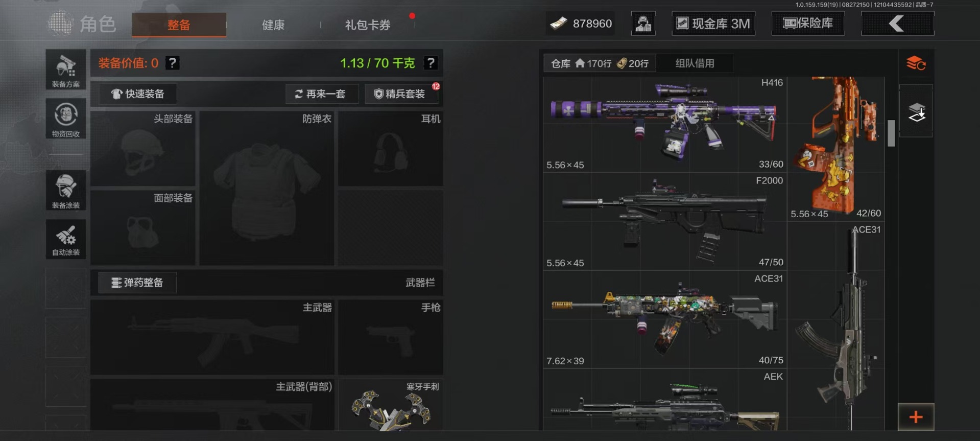Click the weight limit help icon
The height and width of the screenshot is (441, 980).
[x=431, y=63]
